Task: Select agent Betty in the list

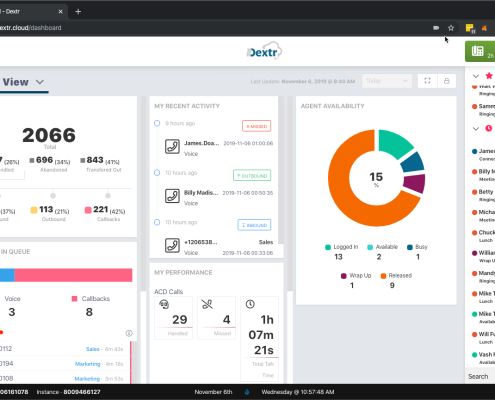Action: pyautogui.click(x=483, y=195)
